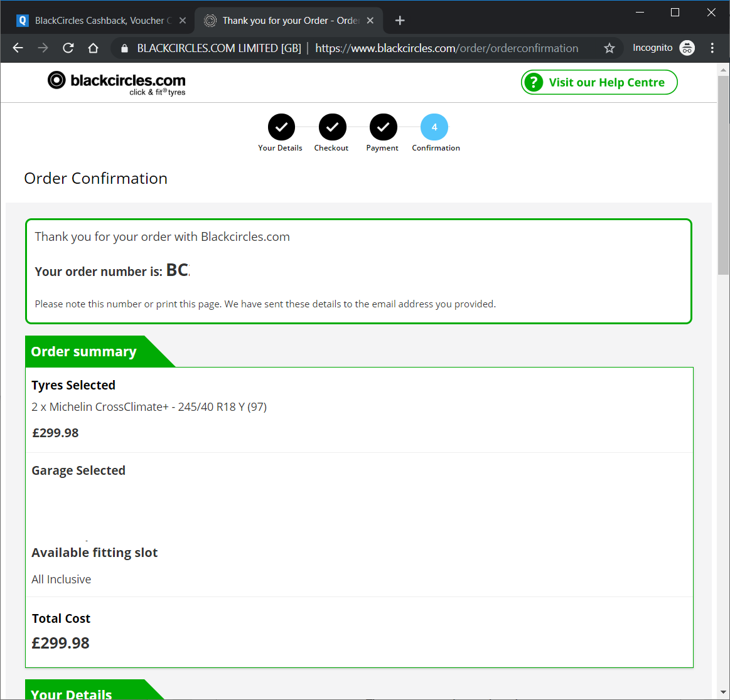Viewport: 730px width, 700px height.
Task: Select the Thank you for your Order tab
Action: click(289, 21)
